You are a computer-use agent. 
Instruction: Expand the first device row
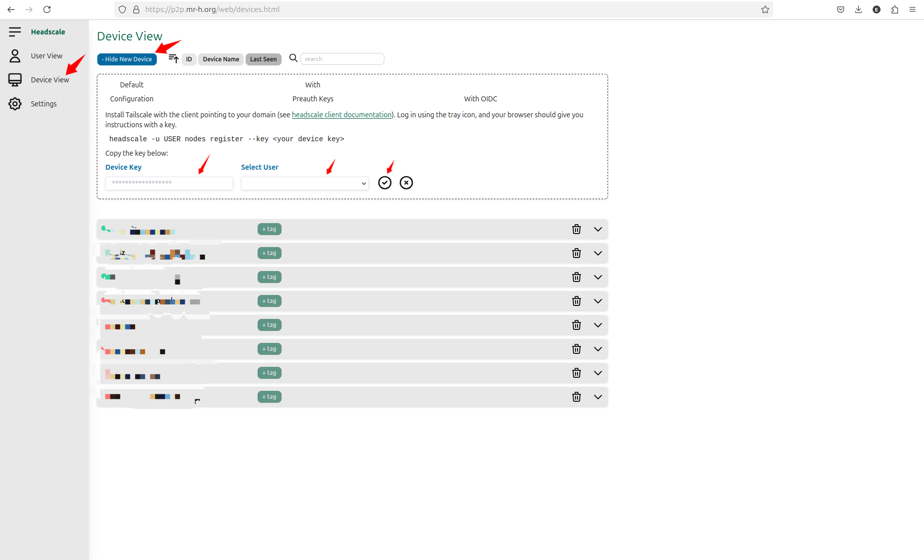point(598,229)
